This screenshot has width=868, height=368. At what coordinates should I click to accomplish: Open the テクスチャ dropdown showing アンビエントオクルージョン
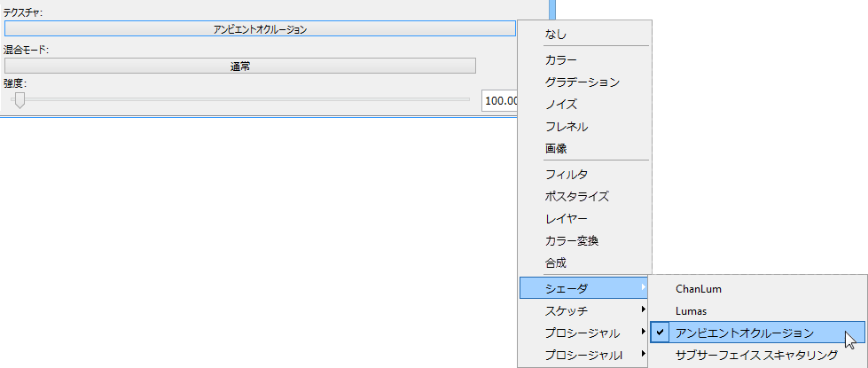coord(260,28)
